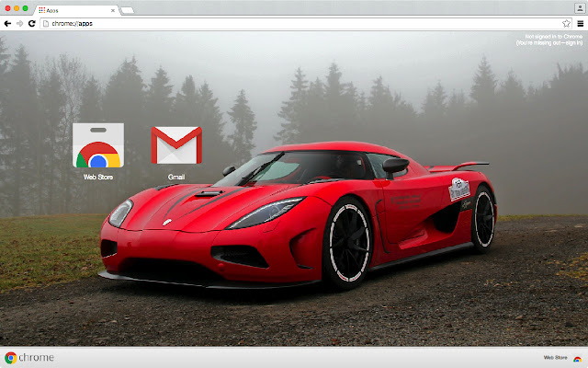Close the window with the red button
The height and width of the screenshot is (368, 588).
[x=7, y=8]
